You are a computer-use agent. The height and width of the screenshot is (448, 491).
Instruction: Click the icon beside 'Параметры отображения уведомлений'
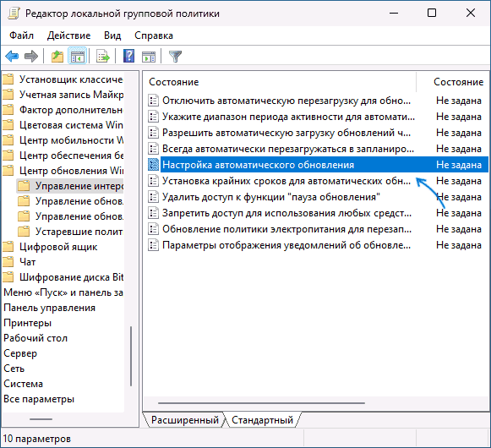(153, 245)
